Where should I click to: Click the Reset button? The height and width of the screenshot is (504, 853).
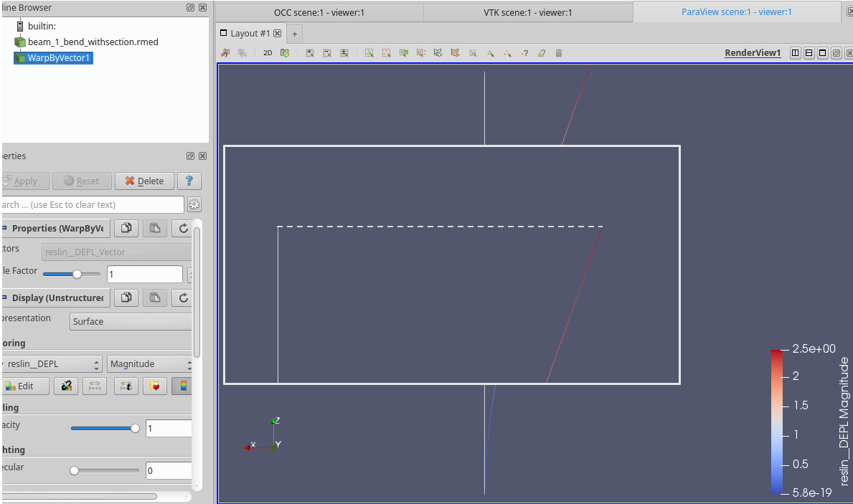[x=82, y=181]
